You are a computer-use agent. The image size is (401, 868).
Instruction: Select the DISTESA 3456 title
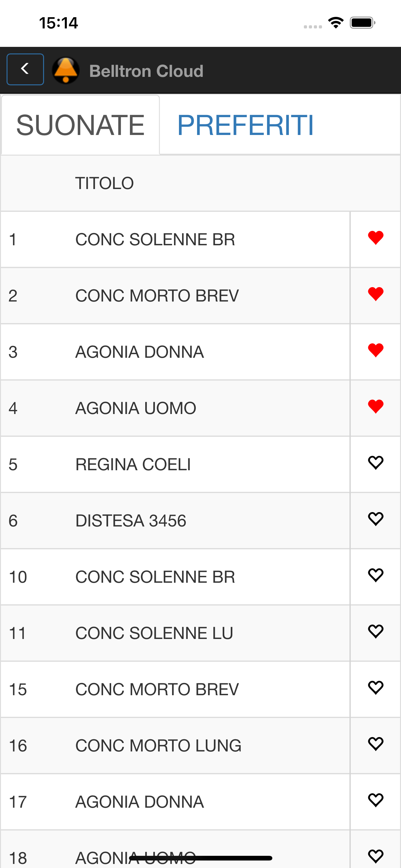131,521
